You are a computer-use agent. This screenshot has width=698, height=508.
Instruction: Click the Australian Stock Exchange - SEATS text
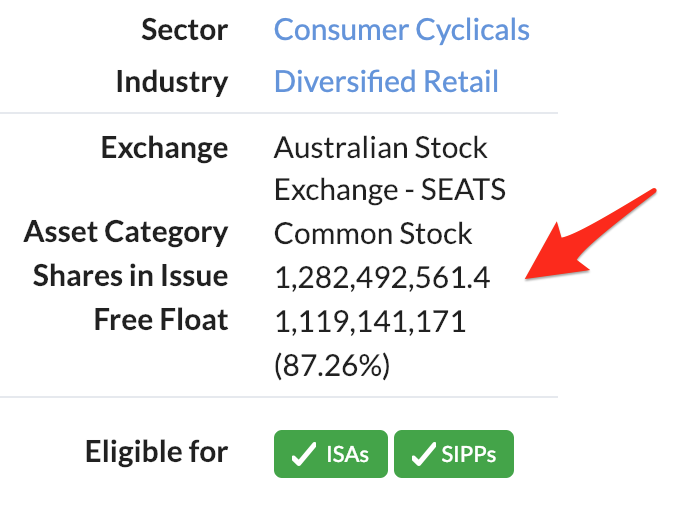pyautogui.click(x=390, y=168)
